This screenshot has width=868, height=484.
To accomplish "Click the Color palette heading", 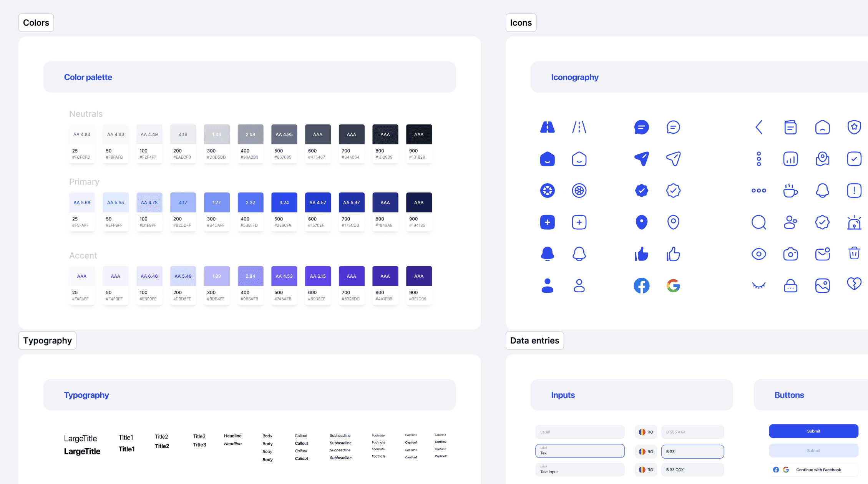I will (x=88, y=77).
